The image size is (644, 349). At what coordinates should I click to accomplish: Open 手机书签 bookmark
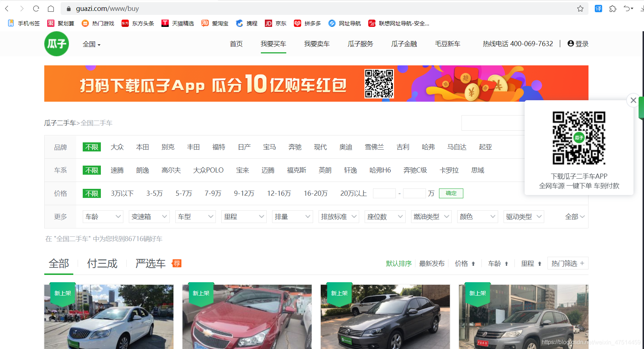pos(24,23)
